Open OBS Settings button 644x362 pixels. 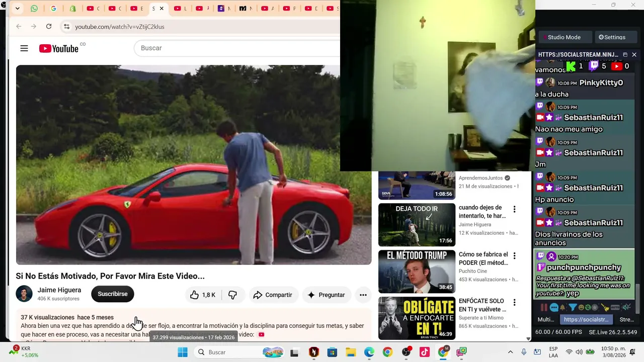pyautogui.click(x=615, y=37)
